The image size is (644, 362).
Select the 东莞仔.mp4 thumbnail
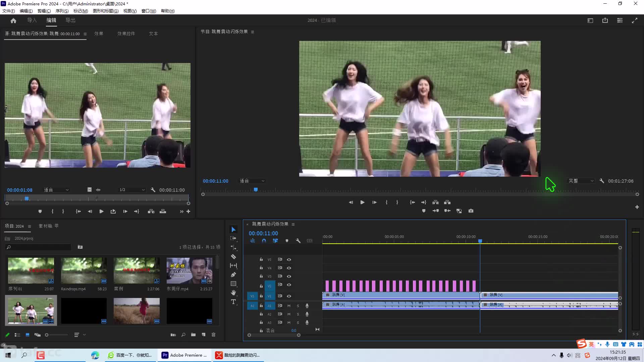[x=190, y=270]
